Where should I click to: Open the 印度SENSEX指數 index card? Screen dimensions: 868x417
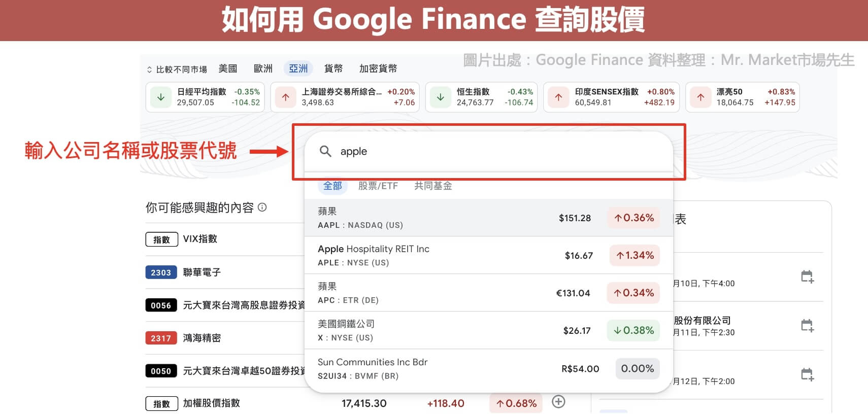[612, 97]
